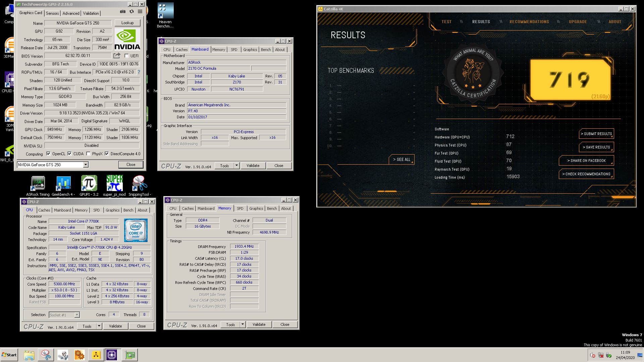This screenshot has height=362, width=644.
Task: Switch to the Sensors tab in GPU-Z
Action: [52, 13]
